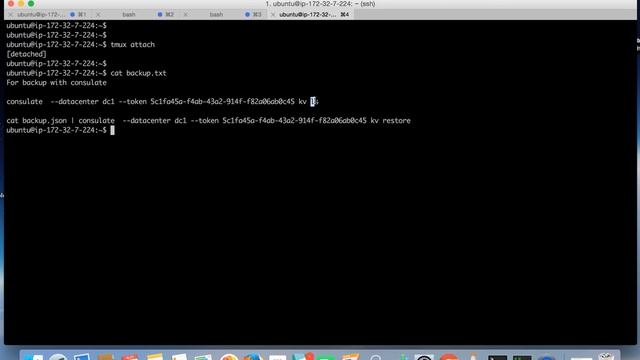Click the 'kv restore' text
Viewport: 640px width, 360px height.
pos(391,120)
